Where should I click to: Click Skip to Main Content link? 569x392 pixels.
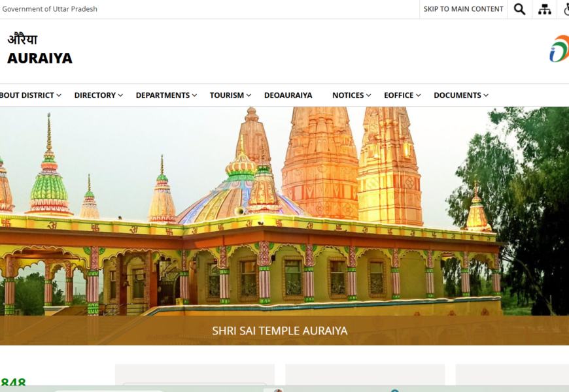(463, 9)
